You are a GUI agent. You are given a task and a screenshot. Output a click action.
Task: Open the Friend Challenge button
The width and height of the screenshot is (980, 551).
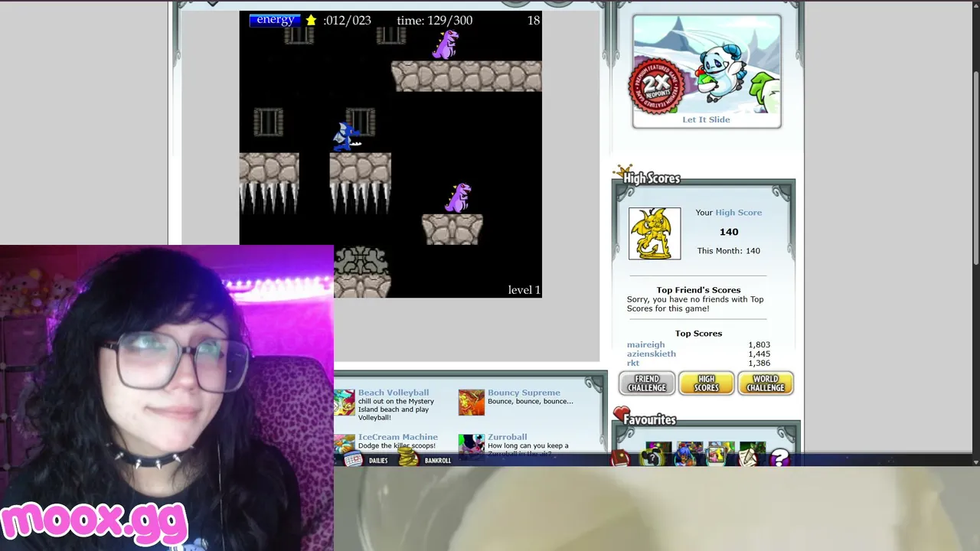[647, 383]
